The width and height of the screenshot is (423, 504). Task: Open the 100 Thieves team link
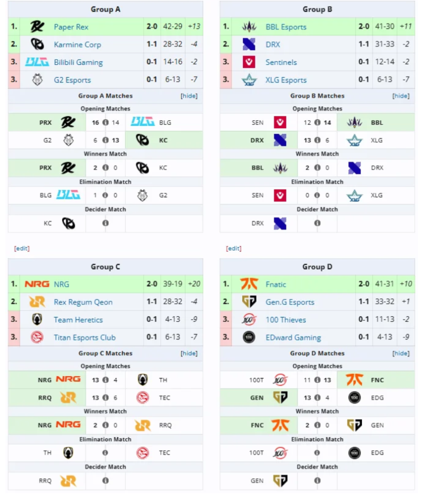point(286,320)
